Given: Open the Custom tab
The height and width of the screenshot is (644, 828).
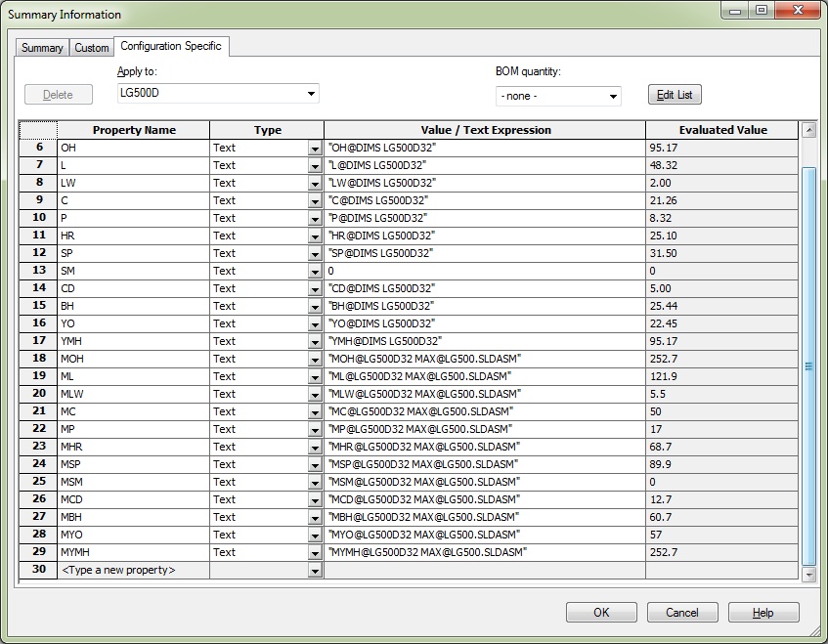Looking at the screenshot, I should pyautogui.click(x=91, y=48).
